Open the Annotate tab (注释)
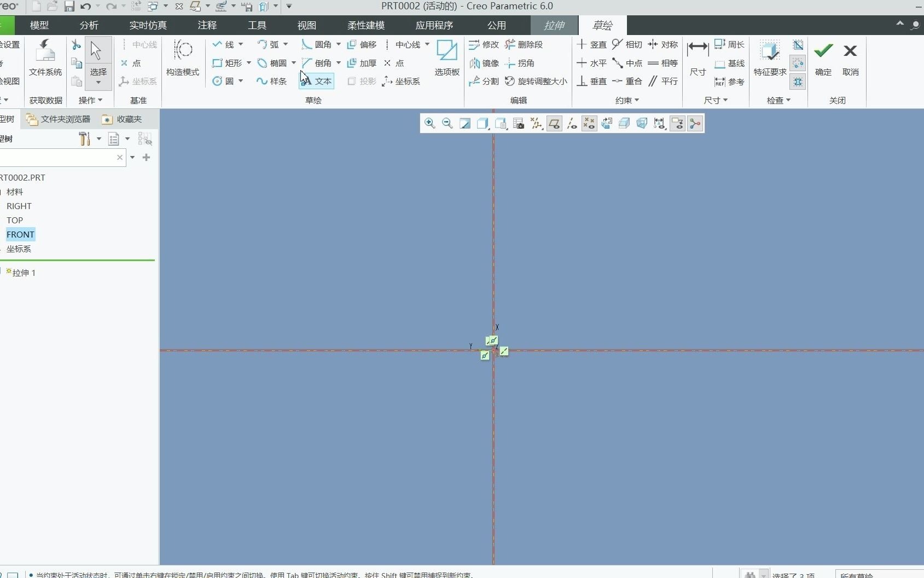Screen dimensions: 924x578 pos(207,25)
